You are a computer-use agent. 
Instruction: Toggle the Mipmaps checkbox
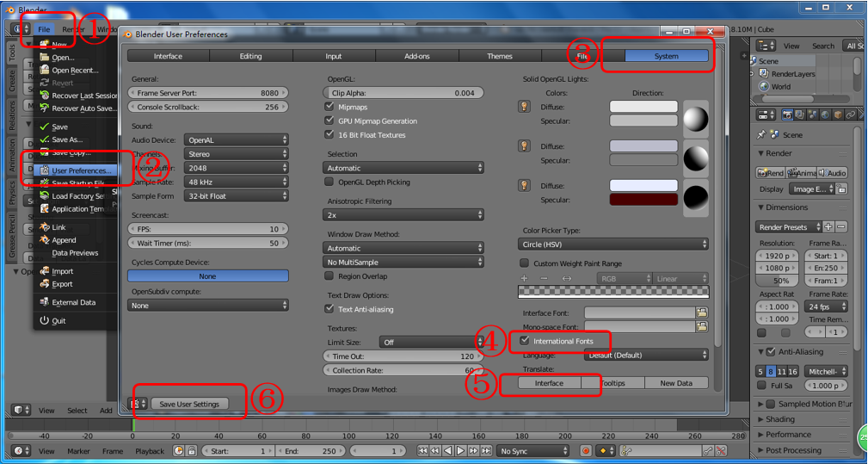coord(329,106)
